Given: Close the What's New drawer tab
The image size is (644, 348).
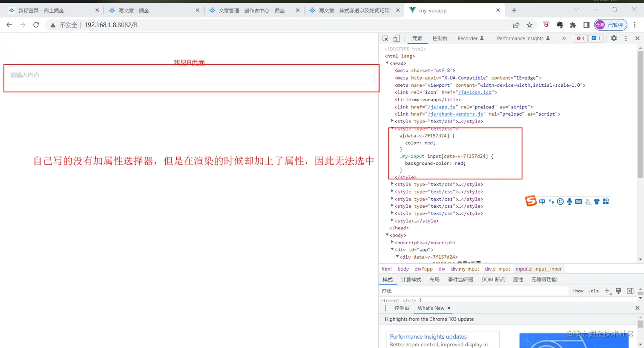Looking at the screenshot, I should 449,308.
